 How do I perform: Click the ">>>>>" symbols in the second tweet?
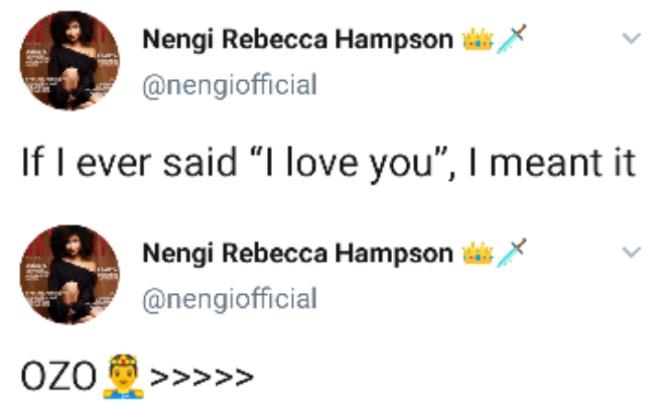point(199,378)
